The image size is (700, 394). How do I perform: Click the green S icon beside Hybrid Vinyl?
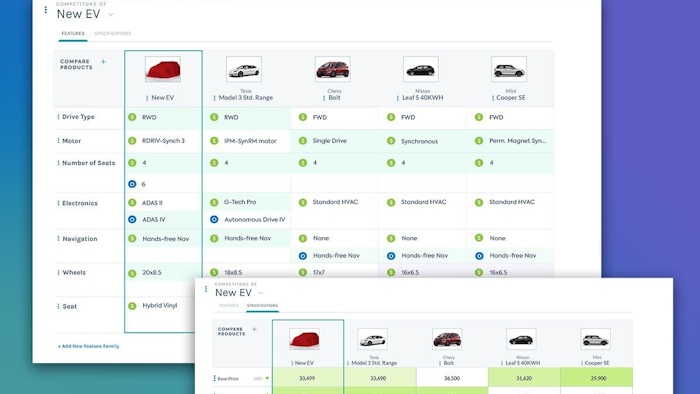tap(132, 306)
